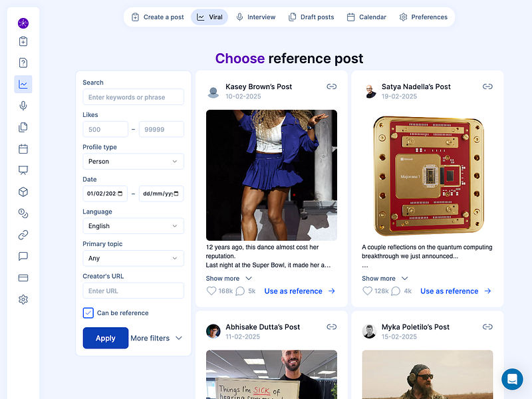Open the microphone interview sidebar icon
This screenshot has width=532, height=399.
point(23,106)
